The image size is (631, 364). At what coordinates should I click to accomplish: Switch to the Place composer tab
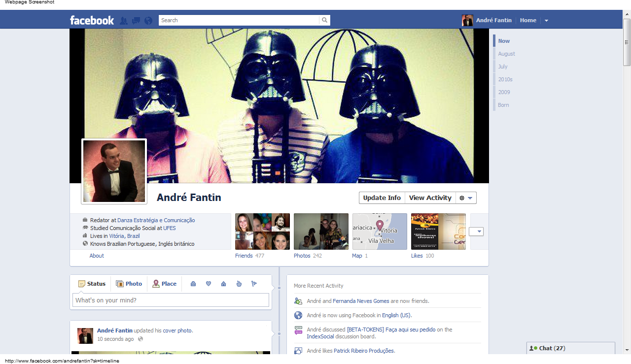pyautogui.click(x=164, y=284)
